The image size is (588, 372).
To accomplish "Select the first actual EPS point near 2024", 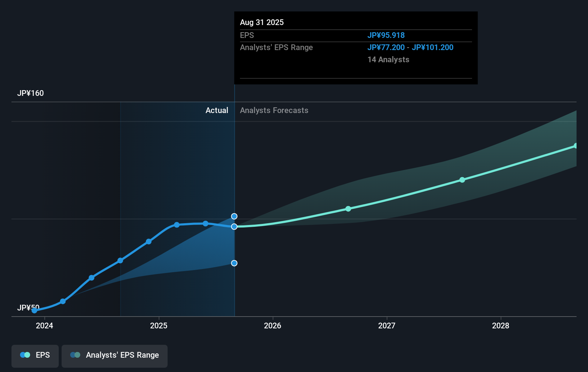I will pos(34,310).
